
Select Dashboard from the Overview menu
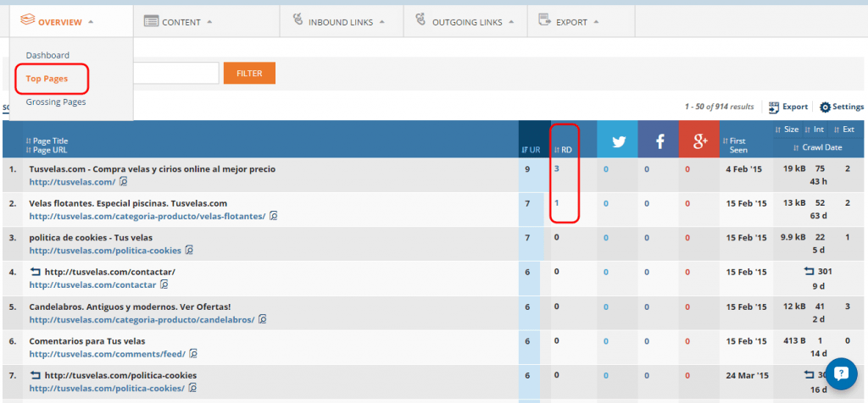pos(47,55)
